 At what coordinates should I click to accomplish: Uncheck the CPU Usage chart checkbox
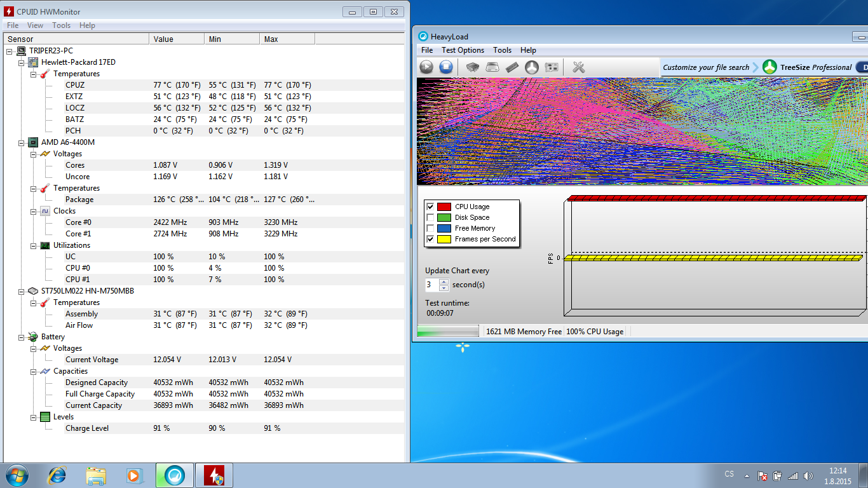click(431, 207)
